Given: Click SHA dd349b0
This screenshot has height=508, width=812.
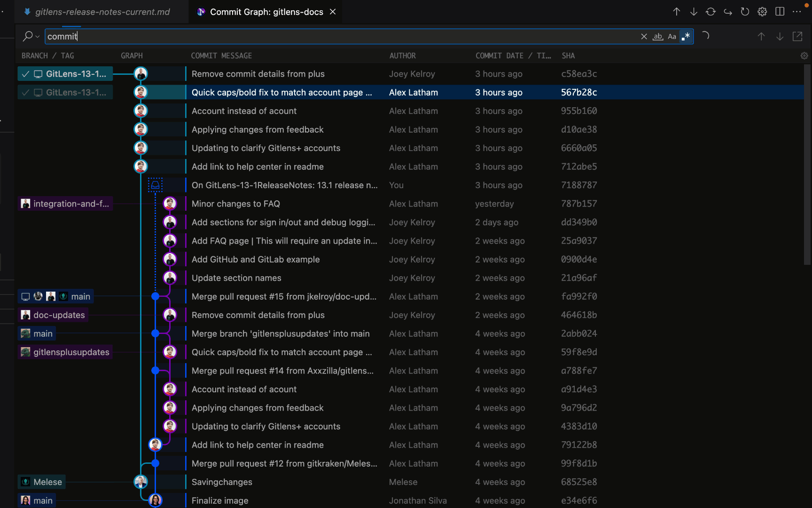Looking at the screenshot, I should (579, 222).
